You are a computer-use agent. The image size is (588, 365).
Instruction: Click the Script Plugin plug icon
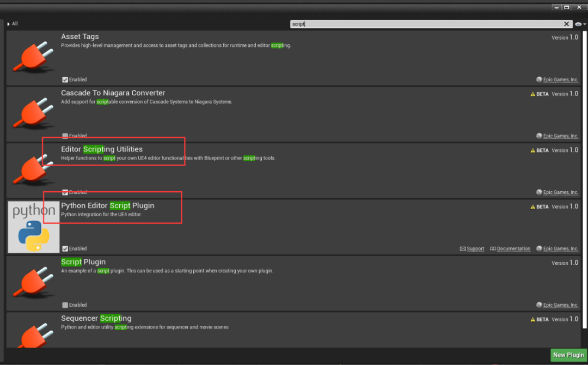coord(33,283)
